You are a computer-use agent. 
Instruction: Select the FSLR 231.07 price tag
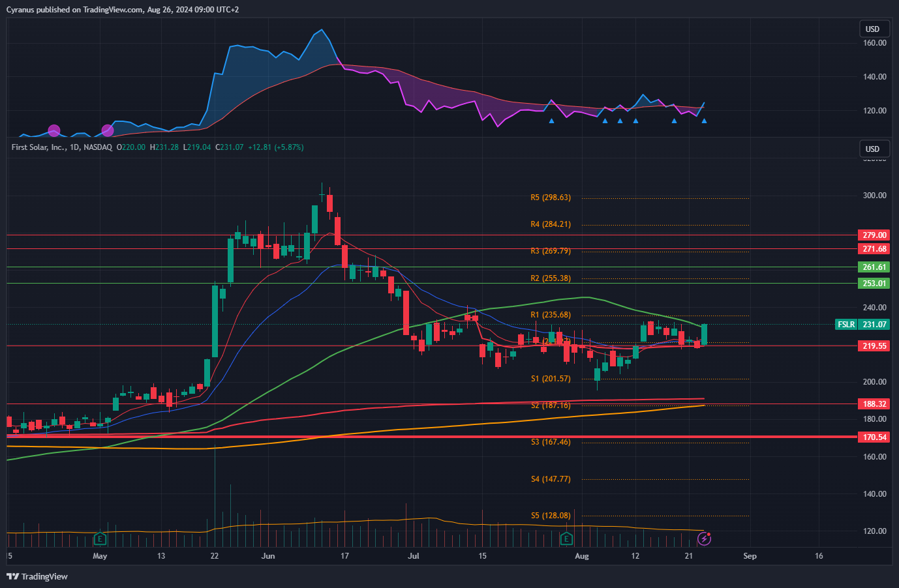point(862,324)
